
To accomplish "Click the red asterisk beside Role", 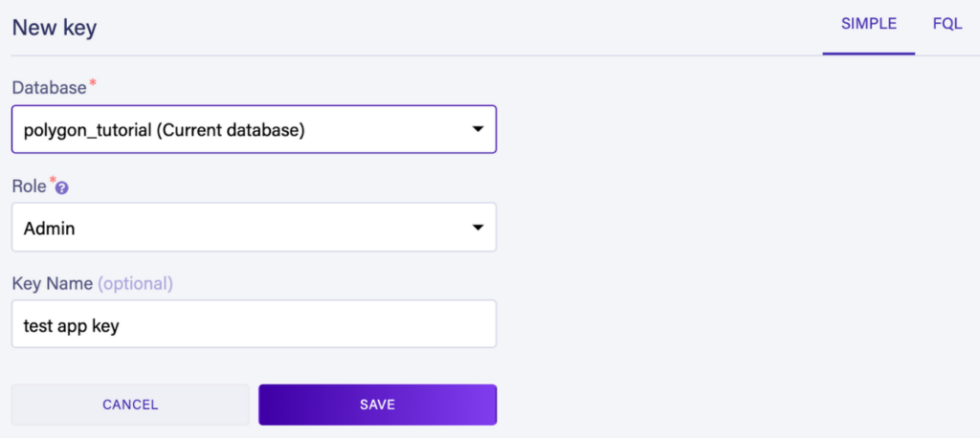I will 53,182.
